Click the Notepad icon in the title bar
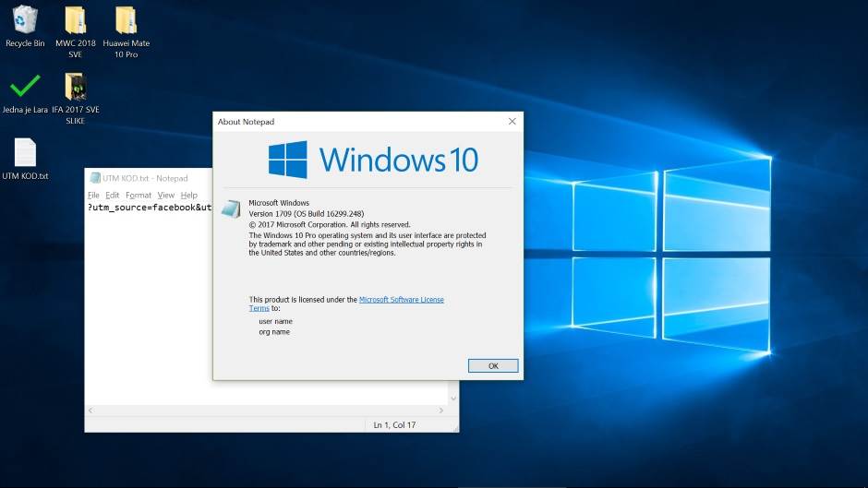868x488 pixels. [95, 178]
